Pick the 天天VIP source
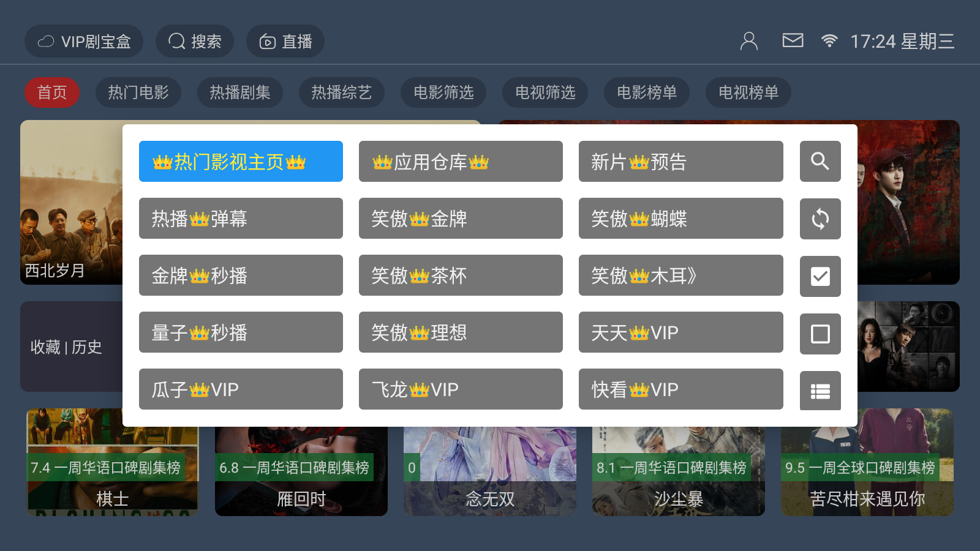This screenshot has height=551, width=980. coord(681,332)
